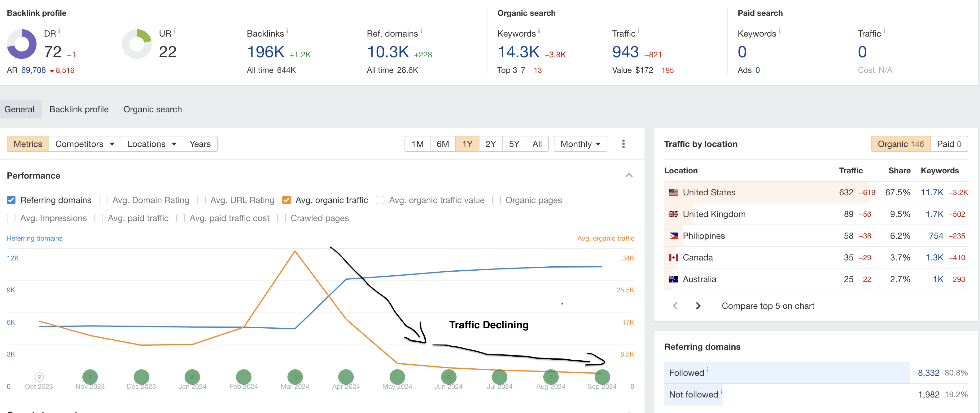Go to next locations page arrow
Screen dimensions: 980x413
click(698, 305)
